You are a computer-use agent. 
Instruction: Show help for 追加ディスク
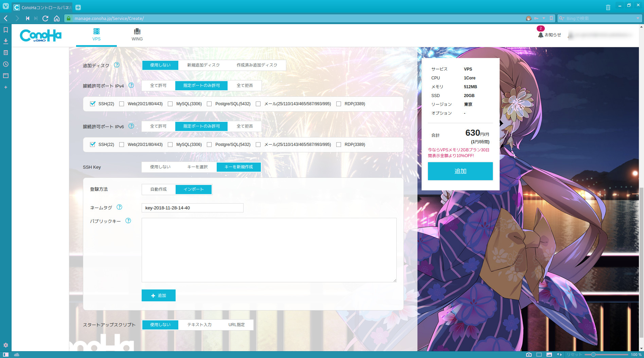pos(117,65)
